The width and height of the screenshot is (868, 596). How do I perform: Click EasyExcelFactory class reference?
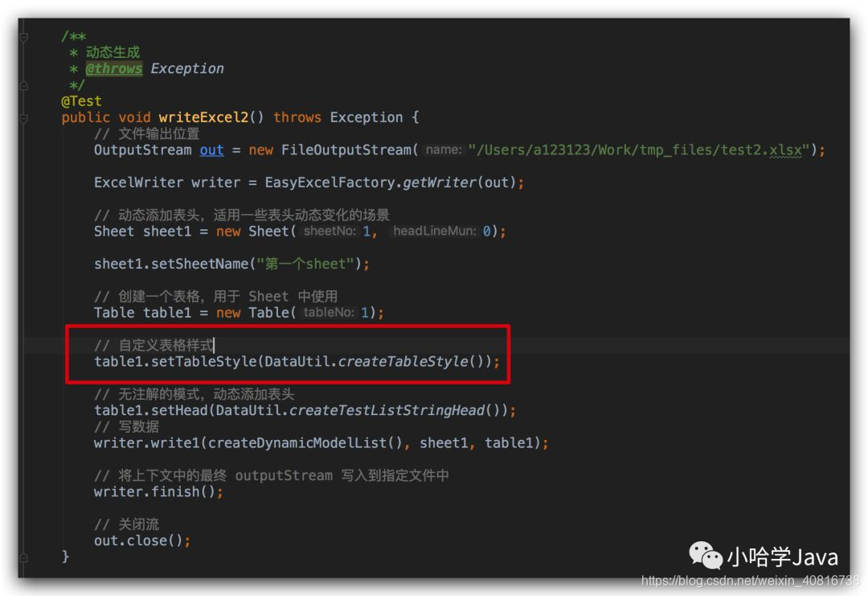coord(330,183)
